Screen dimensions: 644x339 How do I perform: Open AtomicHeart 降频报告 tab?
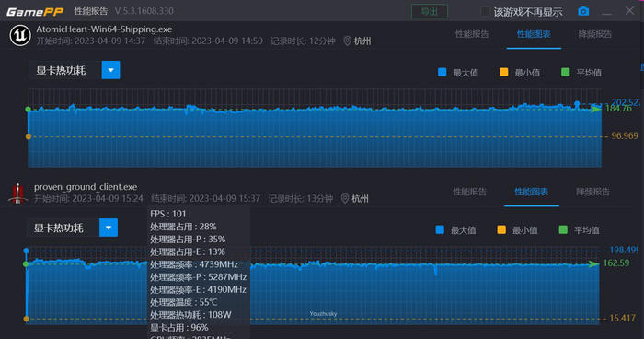[594, 34]
